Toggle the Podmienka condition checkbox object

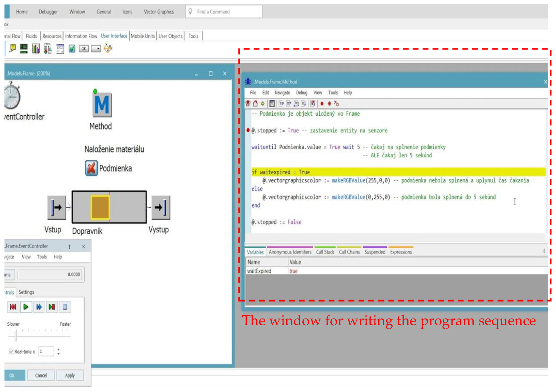pyautogui.click(x=91, y=168)
